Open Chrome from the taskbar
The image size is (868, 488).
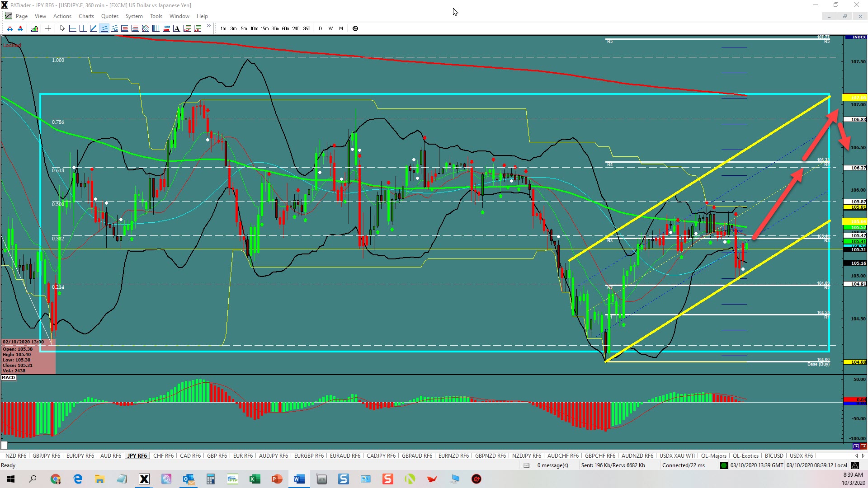pos(56,479)
